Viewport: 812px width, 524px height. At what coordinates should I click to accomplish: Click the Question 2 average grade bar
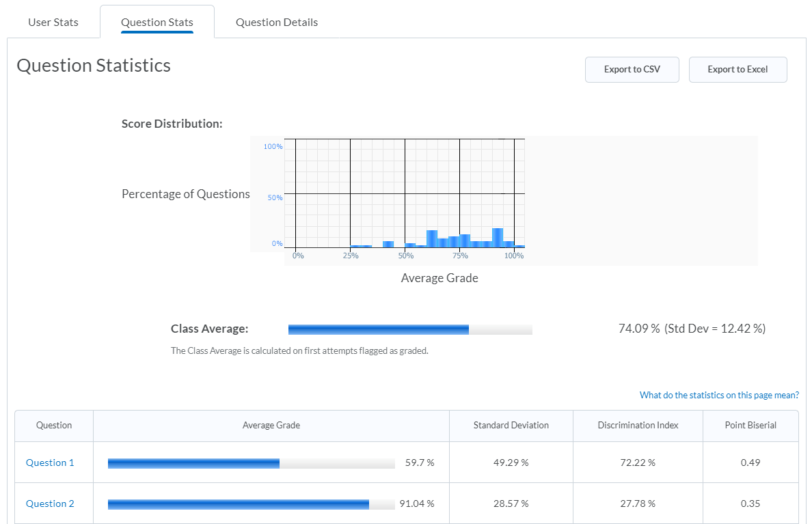click(x=251, y=504)
